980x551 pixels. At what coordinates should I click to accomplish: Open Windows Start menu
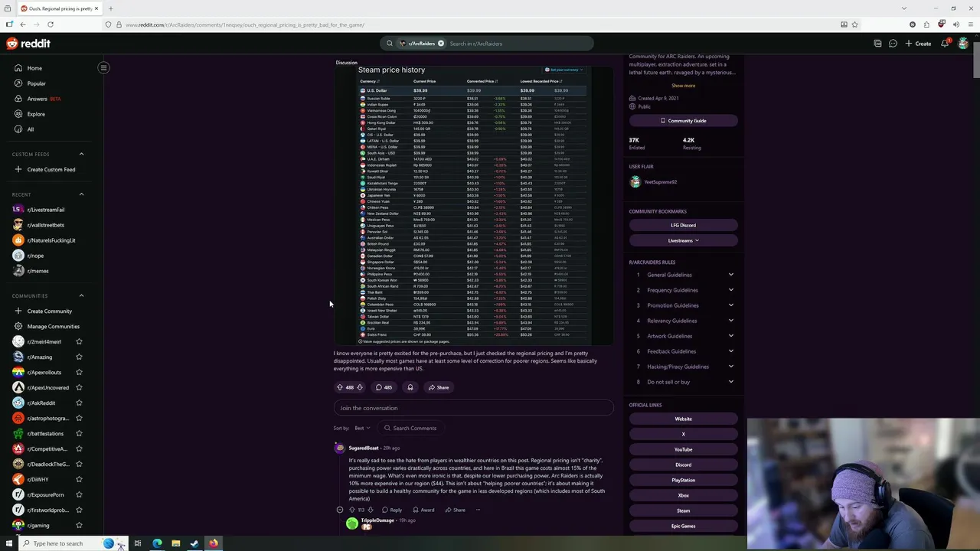click(9, 543)
